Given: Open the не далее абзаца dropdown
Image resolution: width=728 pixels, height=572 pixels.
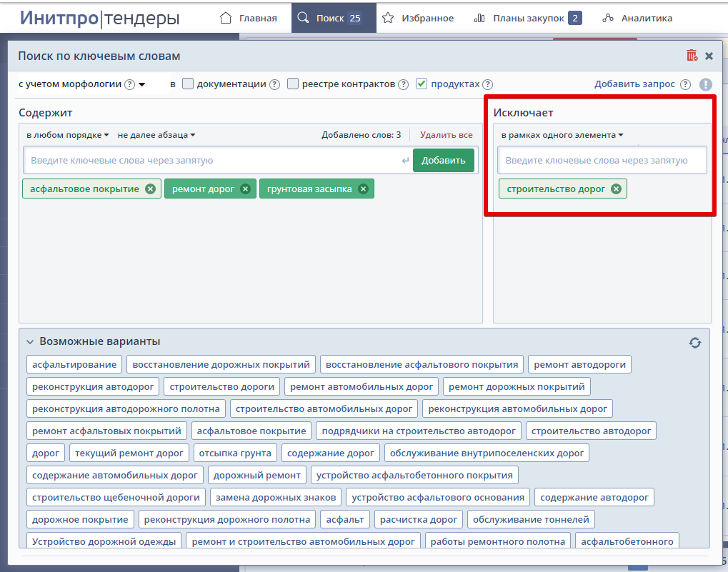Looking at the screenshot, I should click(156, 135).
